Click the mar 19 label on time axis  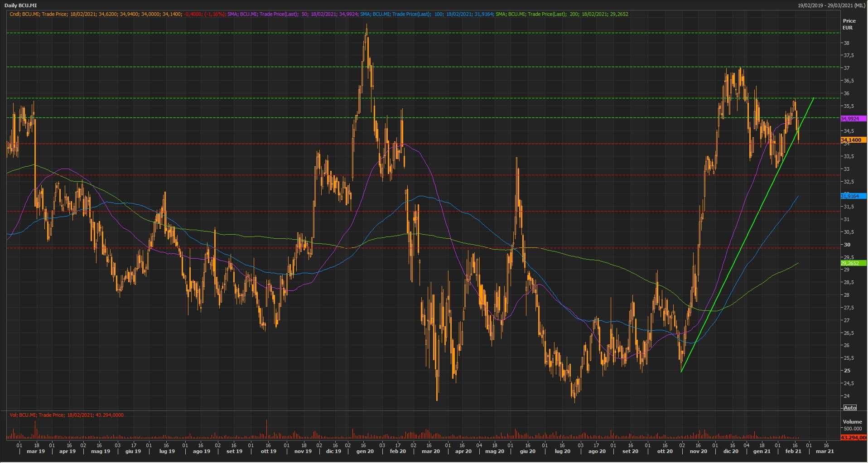tap(36, 451)
